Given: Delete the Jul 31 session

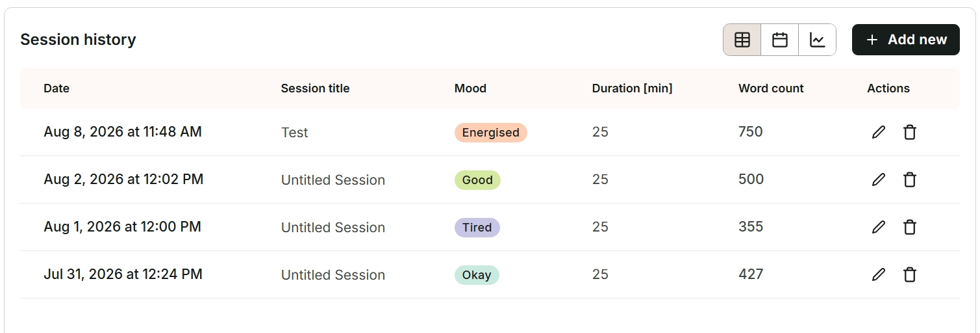Looking at the screenshot, I should [x=910, y=274].
